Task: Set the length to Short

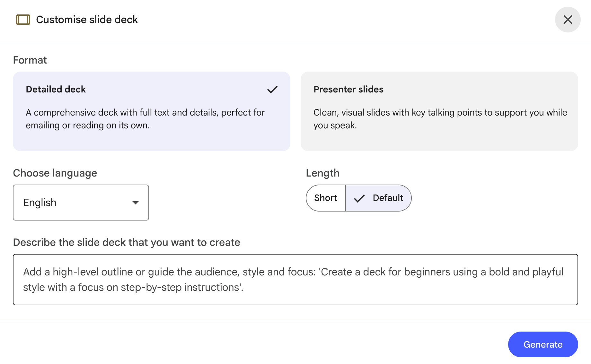Action: [326, 198]
